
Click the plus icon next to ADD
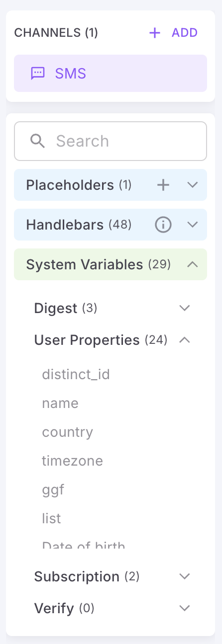(155, 33)
